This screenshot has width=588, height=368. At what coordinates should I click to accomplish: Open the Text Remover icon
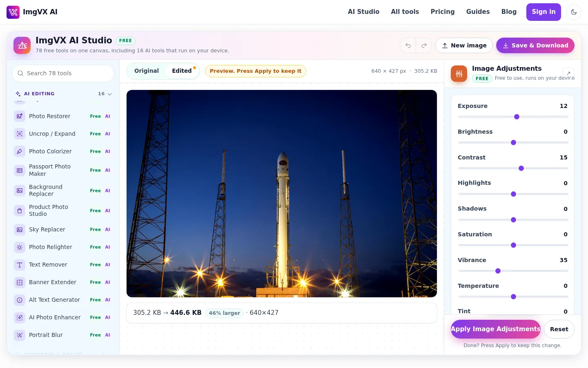[x=20, y=265]
